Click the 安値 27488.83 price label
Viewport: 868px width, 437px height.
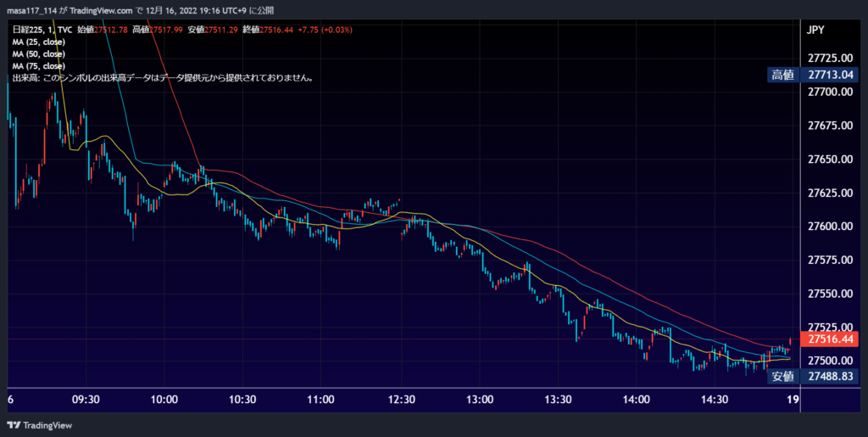pyautogui.click(x=813, y=377)
